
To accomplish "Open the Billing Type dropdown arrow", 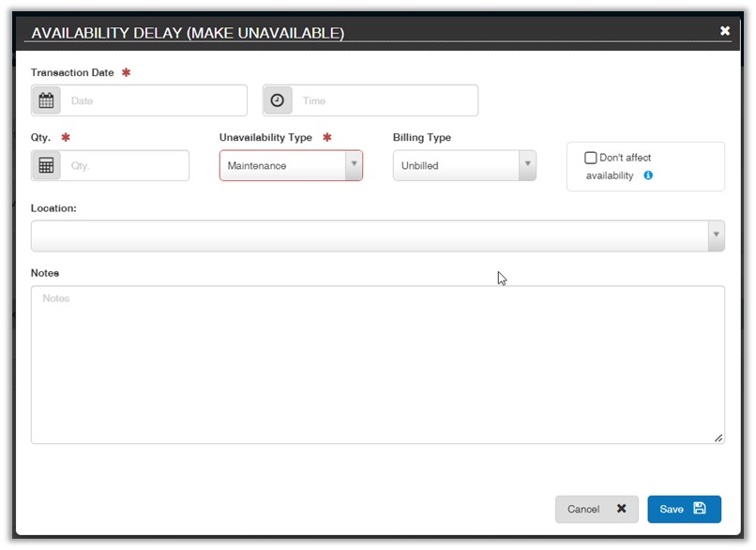I will click(527, 164).
